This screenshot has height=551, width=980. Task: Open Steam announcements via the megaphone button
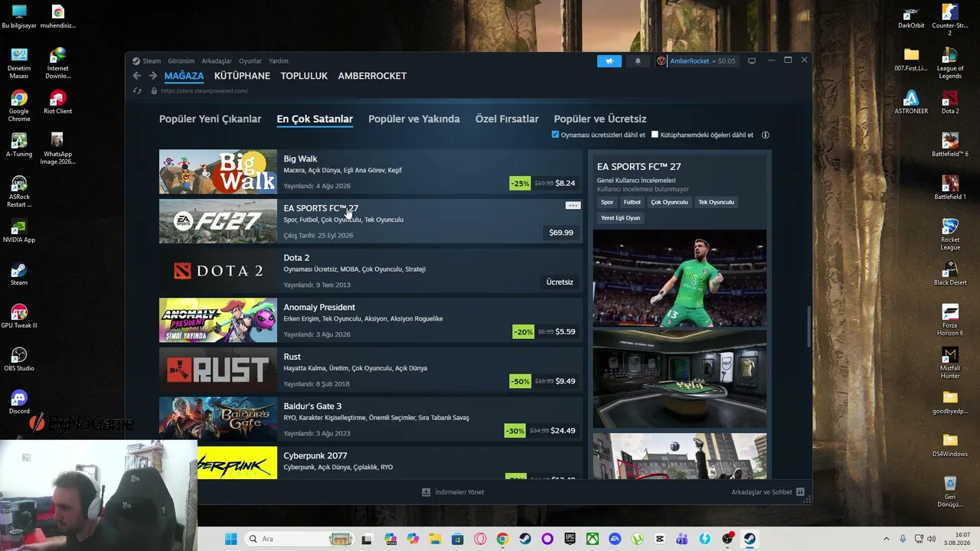point(609,61)
